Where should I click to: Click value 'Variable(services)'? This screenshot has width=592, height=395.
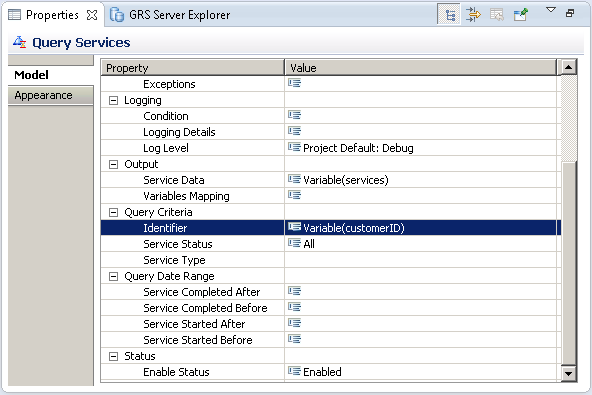(x=346, y=180)
